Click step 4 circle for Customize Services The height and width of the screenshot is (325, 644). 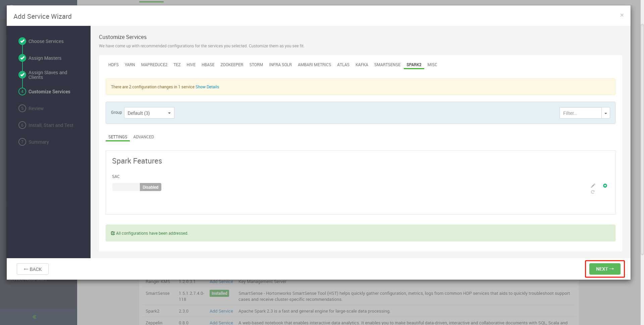click(x=22, y=91)
